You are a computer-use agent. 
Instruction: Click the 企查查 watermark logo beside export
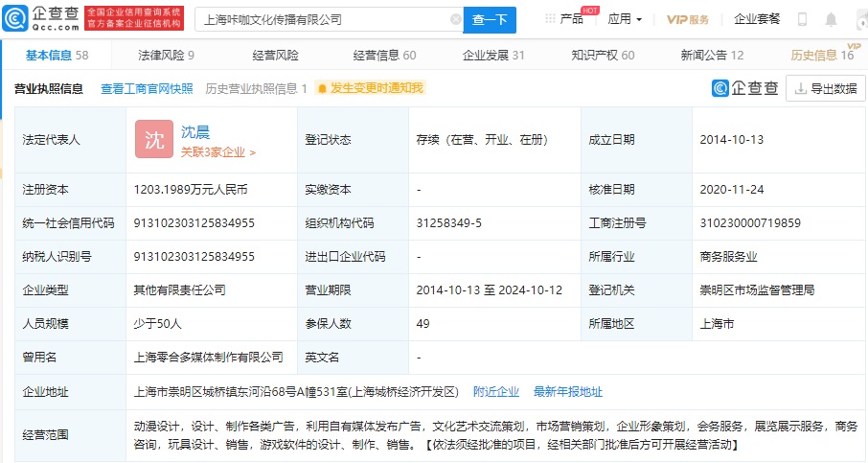[744, 88]
